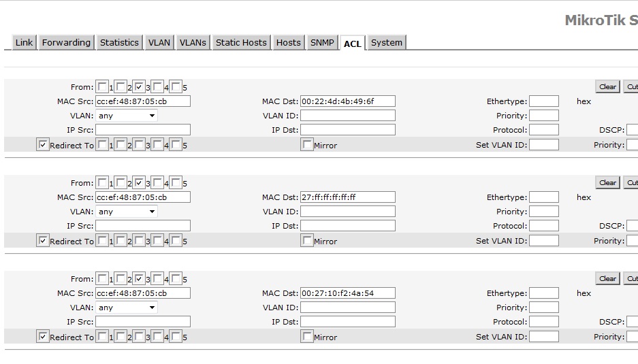This screenshot has width=638, height=364.
Task: Check Redirect To port 4 in second rule
Action: click(157, 241)
